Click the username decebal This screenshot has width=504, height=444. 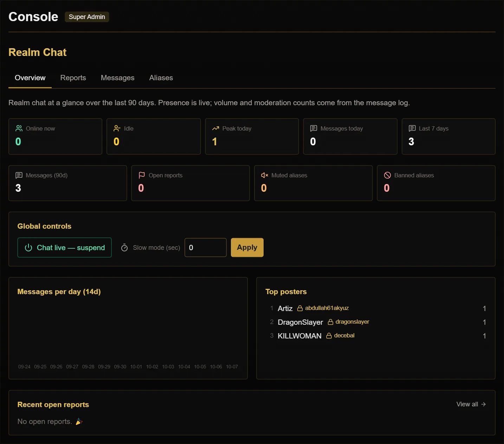(344, 336)
